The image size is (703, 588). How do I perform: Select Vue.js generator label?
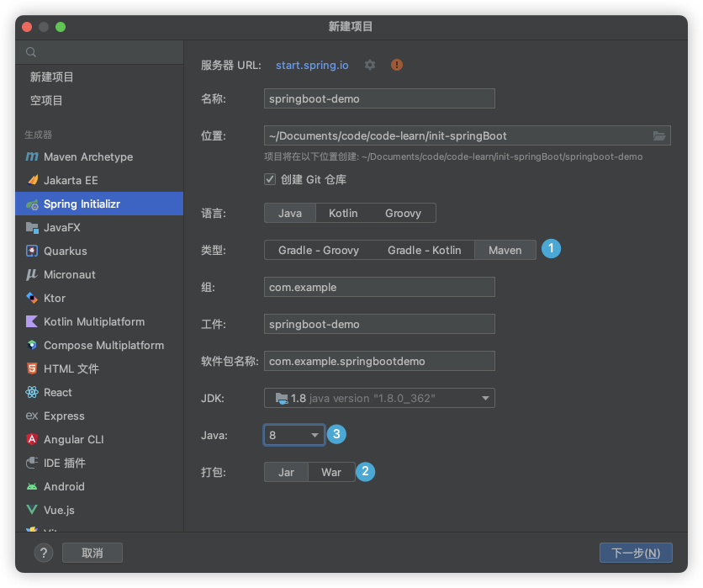(59, 511)
